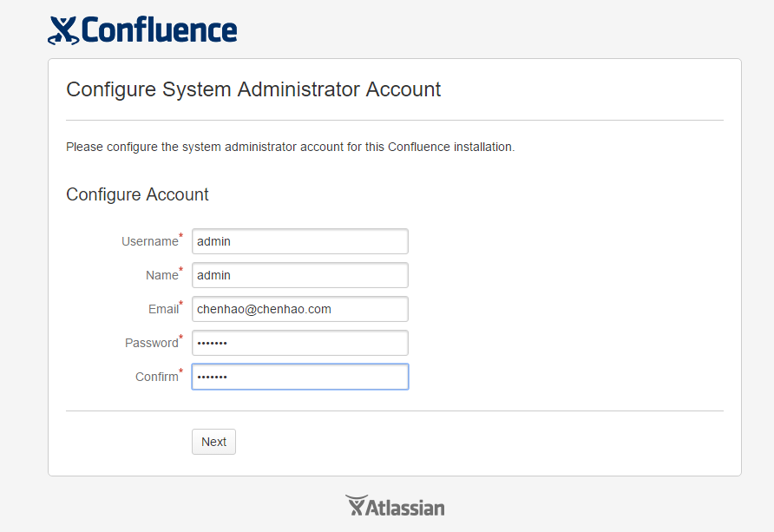Click the Username field label
The image size is (774, 532).
coord(149,241)
